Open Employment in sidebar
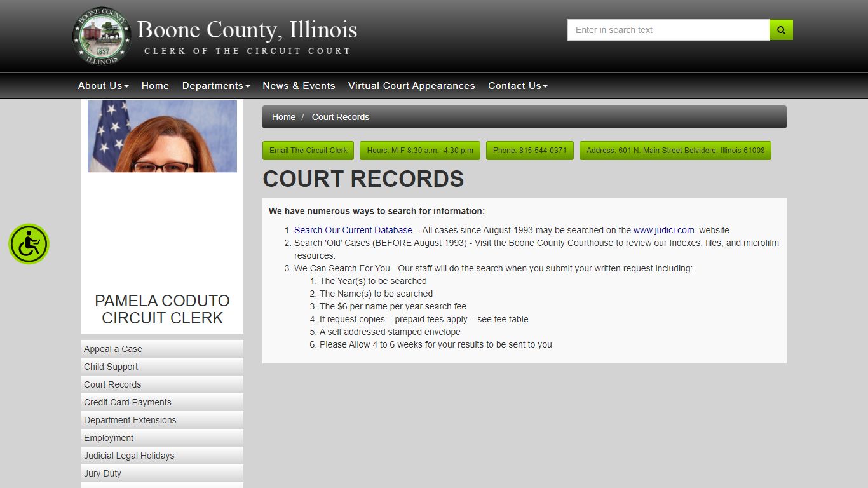Viewport: 868px width, 488px height. 162,438
